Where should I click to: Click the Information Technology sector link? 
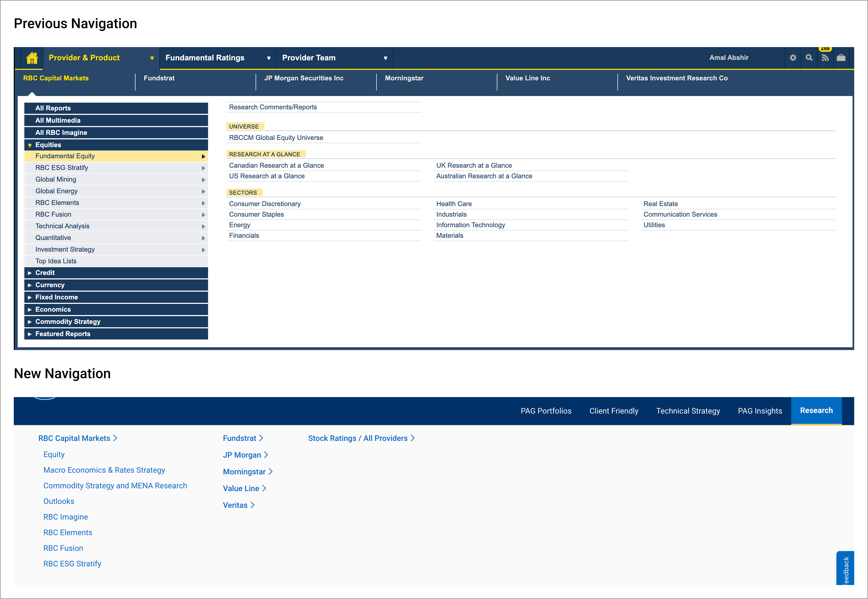(x=470, y=225)
